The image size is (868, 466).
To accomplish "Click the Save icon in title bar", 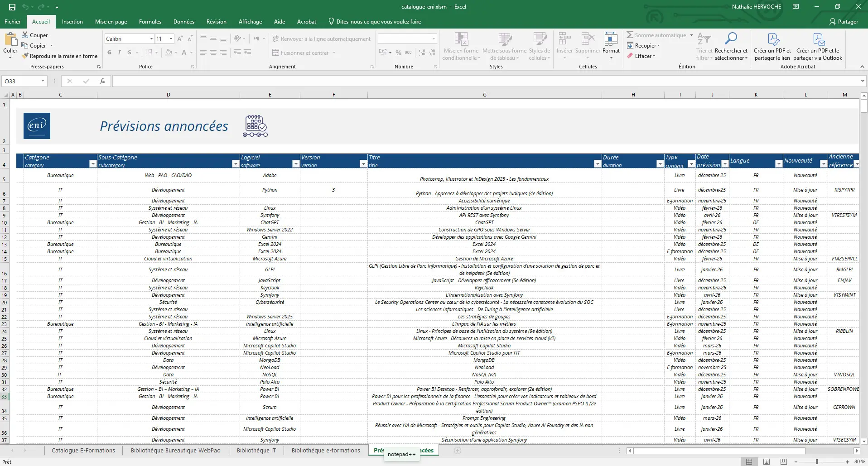I will 12,7.
